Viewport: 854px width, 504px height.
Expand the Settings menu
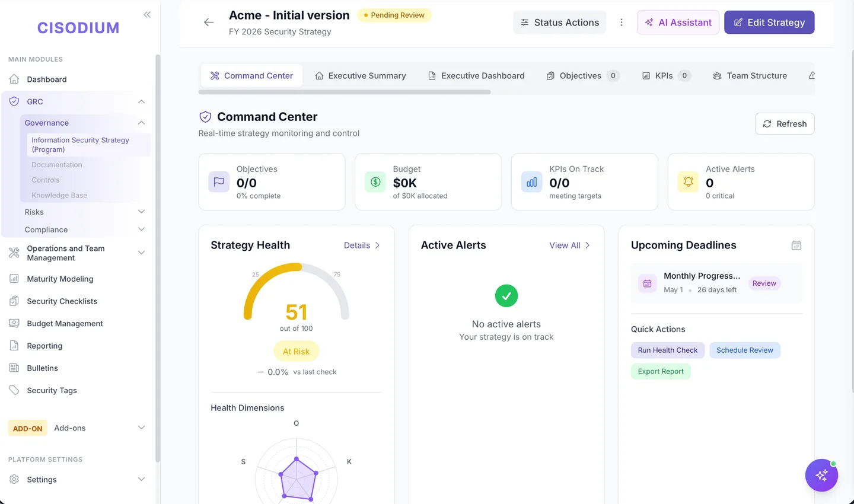141,479
